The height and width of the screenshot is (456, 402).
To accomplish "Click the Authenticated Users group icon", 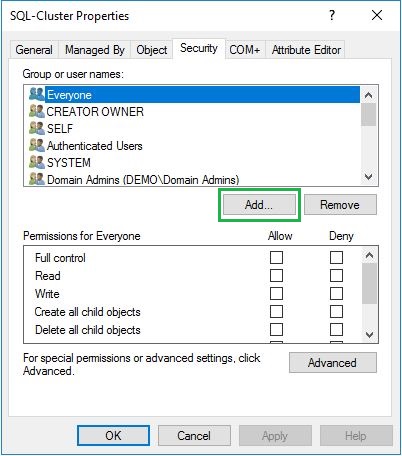I will [x=36, y=145].
